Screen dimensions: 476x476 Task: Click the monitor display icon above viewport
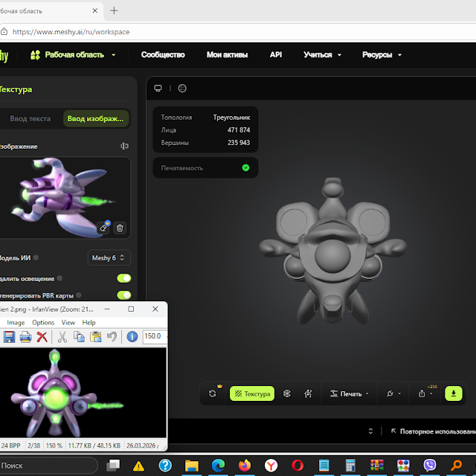158,89
